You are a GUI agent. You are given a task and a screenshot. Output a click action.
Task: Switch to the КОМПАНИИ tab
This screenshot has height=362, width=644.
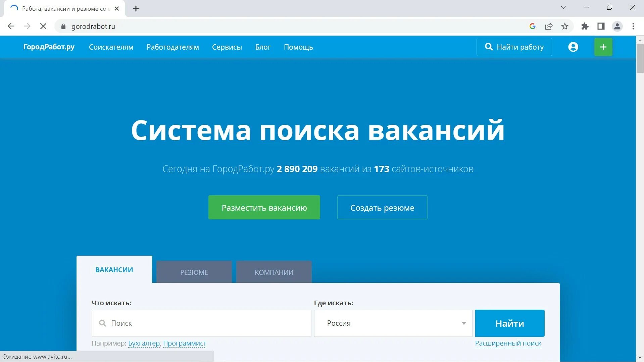(274, 272)
